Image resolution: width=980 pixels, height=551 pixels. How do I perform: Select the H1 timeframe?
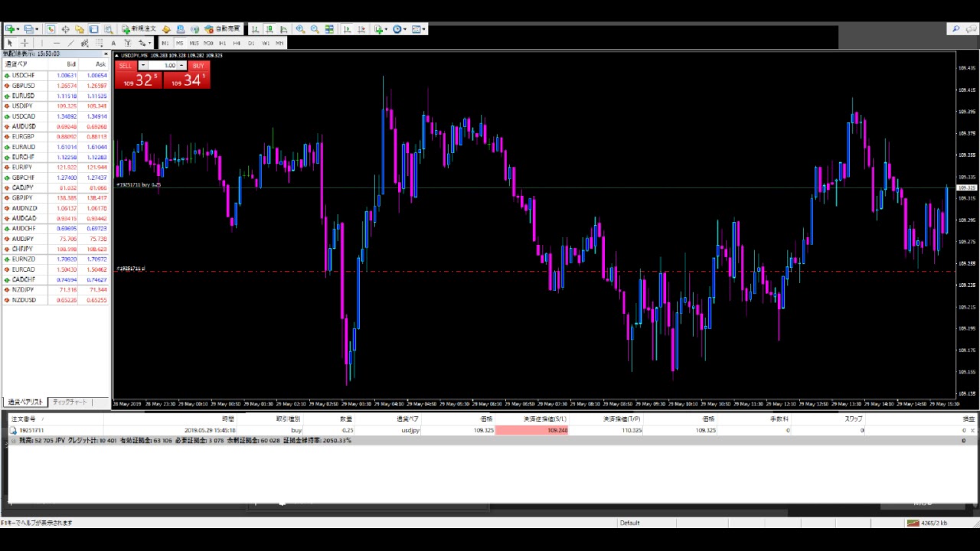pos(223,44)
